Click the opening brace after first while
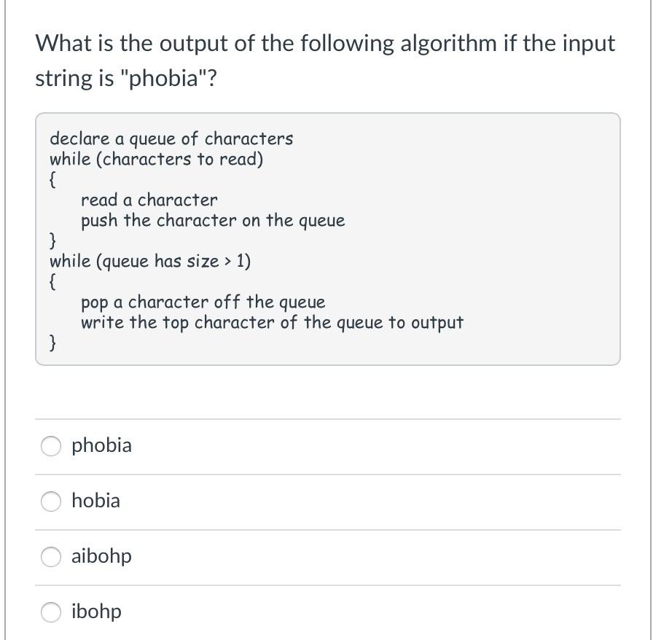 pos(52,180)
